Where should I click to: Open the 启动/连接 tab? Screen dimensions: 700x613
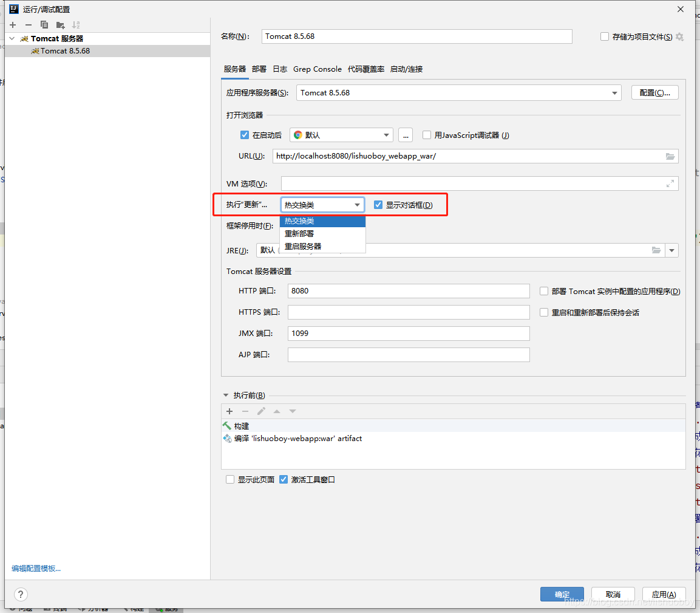point(406,69)
